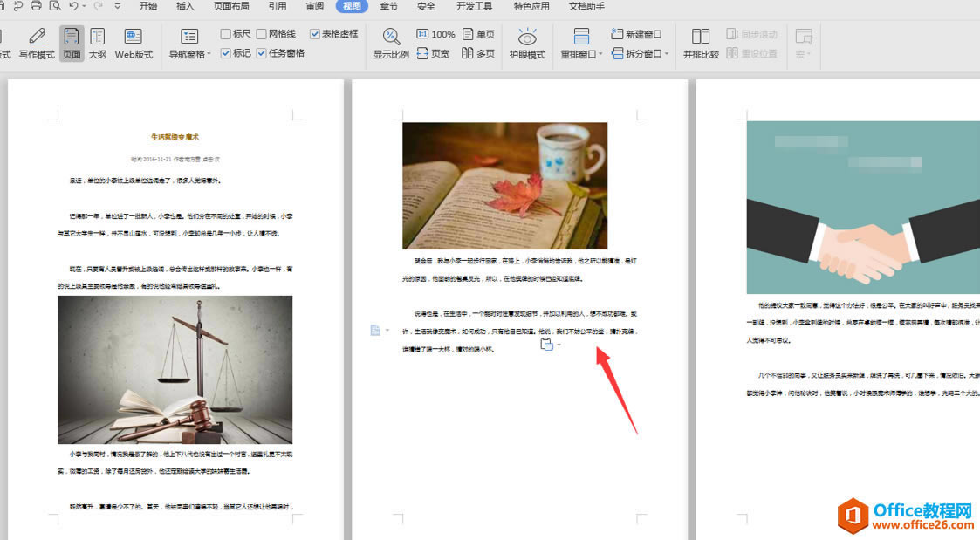Click the paragraph layout icon left of page two
The image size is (980, 540).
click(375, 330)
